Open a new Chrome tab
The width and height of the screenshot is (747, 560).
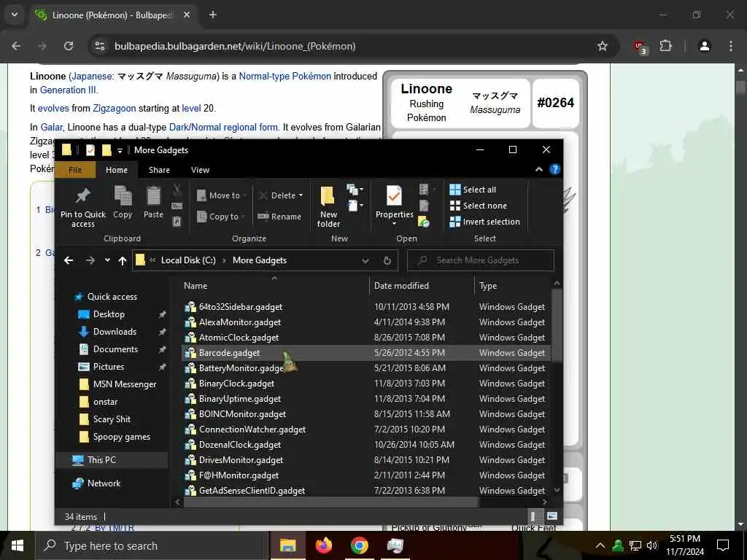click(x=213, y=15)
